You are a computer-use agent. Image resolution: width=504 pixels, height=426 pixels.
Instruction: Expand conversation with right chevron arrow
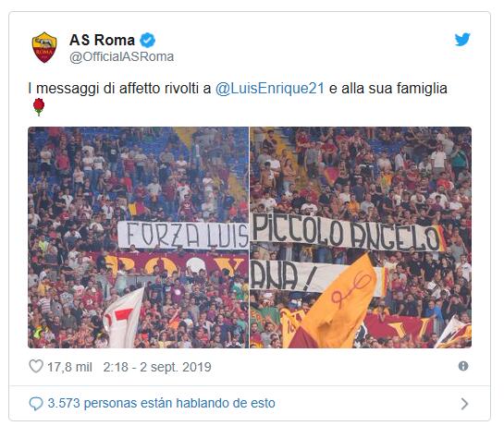[x=464, y=404]
